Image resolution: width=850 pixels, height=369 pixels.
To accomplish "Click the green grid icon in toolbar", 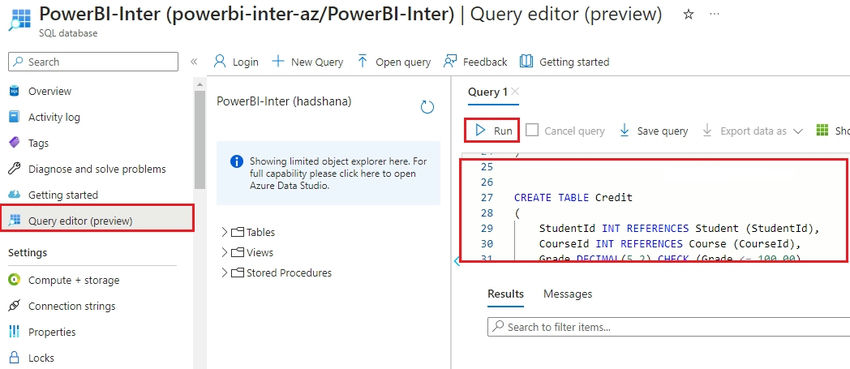I will click(822, 130).
